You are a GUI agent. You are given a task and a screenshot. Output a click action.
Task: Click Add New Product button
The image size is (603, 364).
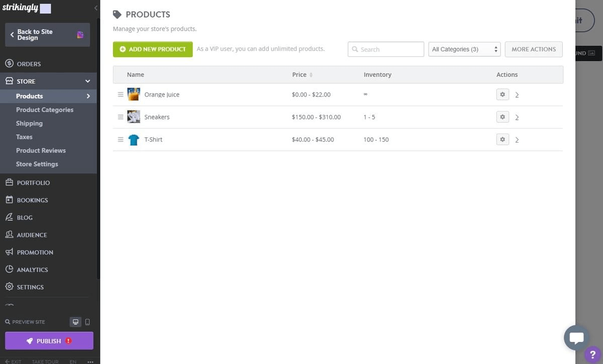point(153,49)
